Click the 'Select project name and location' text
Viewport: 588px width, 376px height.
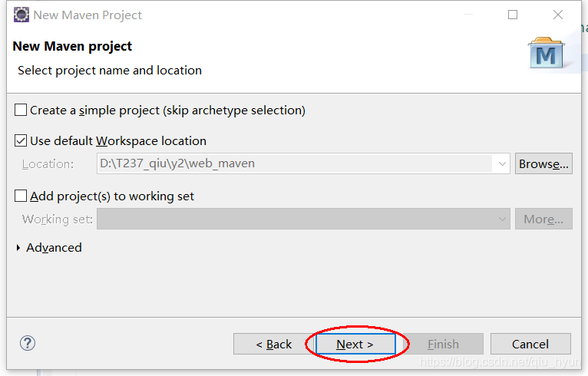110,71
